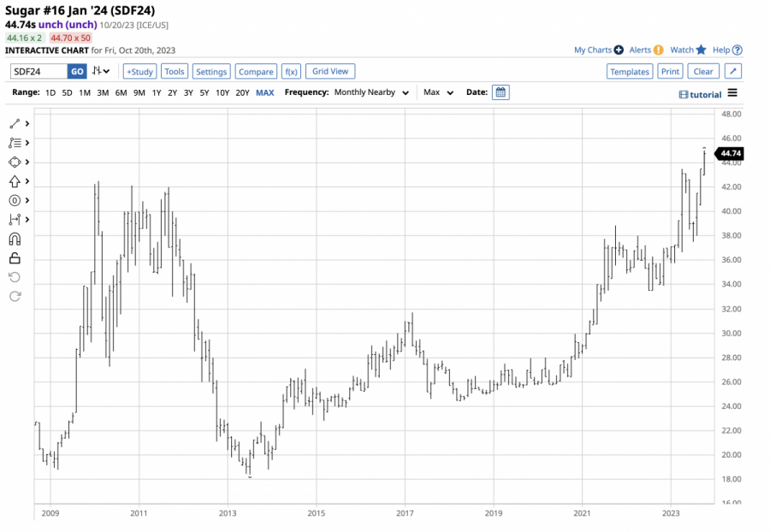Open the Alerts link text
Image resolution: width=770 pixels, height=532 pixels.
[x=640, y=50]
